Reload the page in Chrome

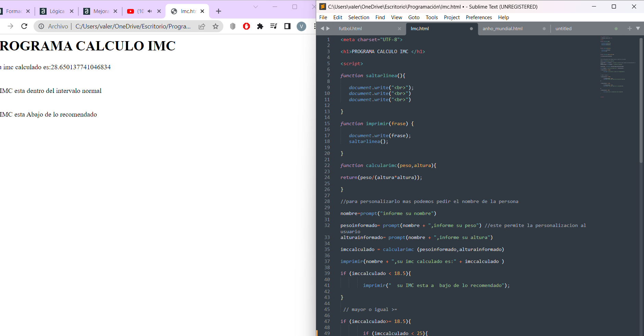(24, 26)
